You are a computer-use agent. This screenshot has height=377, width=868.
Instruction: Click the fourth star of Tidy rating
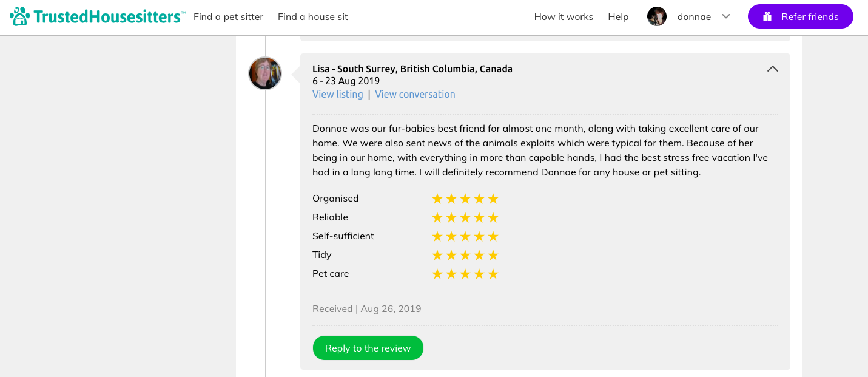[x=479, y=255]
